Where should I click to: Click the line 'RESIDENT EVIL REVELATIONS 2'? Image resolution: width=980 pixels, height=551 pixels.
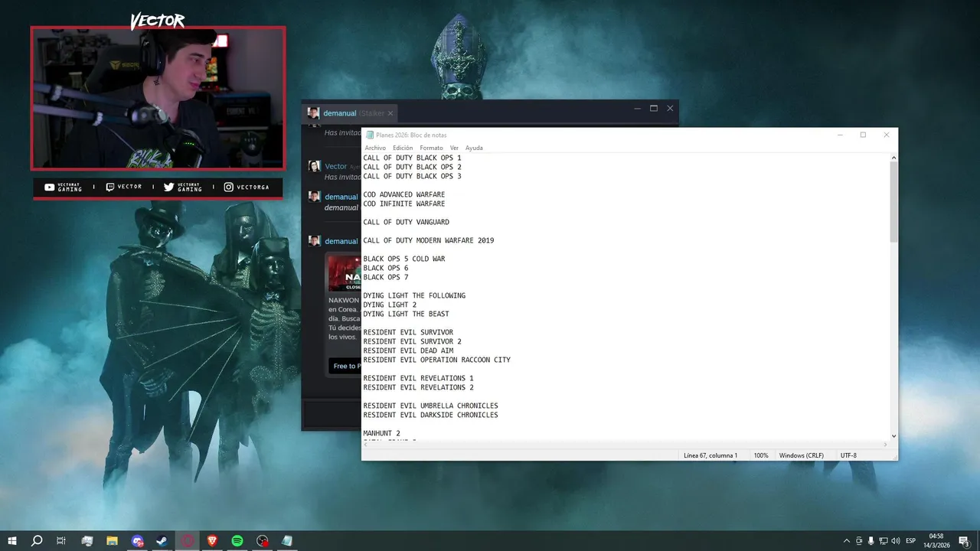coord(418,387)
